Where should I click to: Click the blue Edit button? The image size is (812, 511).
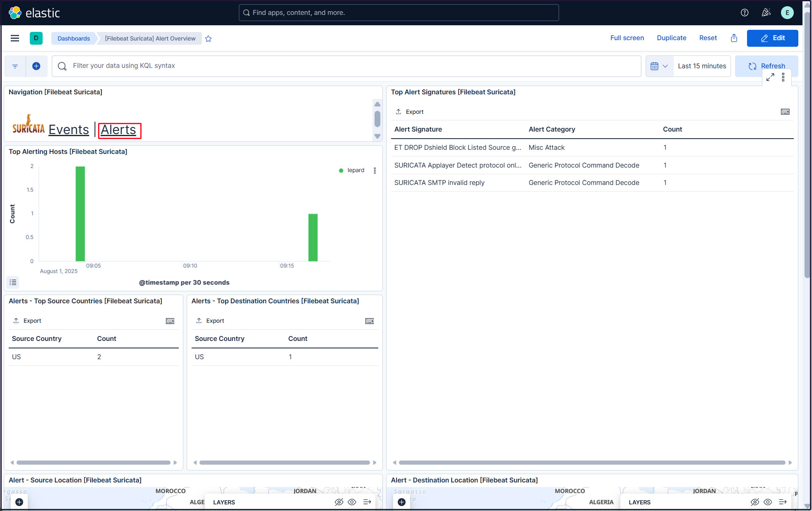(772, 38)
